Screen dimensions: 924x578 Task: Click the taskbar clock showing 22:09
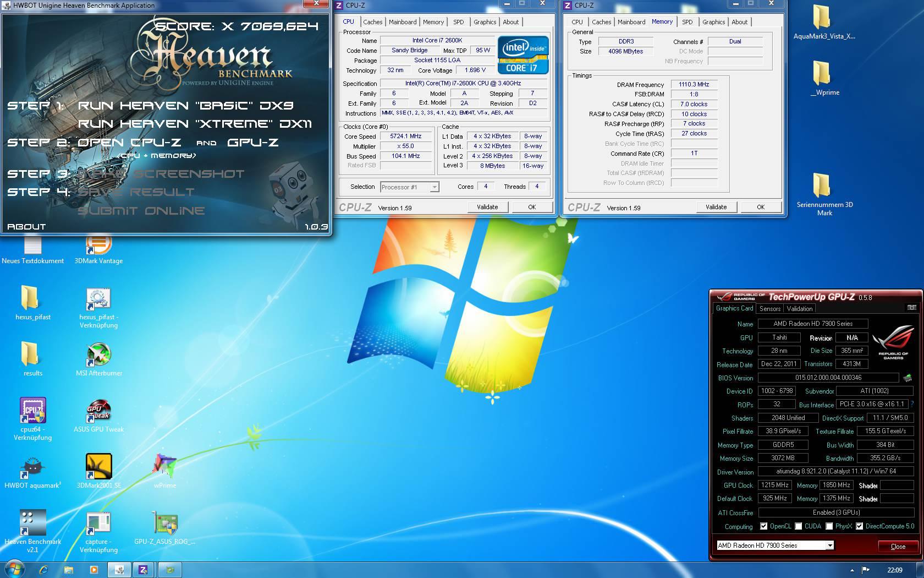pos(894,570)
